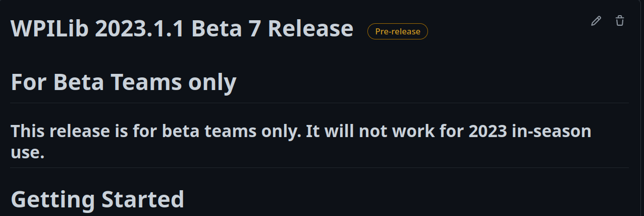Click the word Started in the bottom heading
Screen dimensions: 644x216
(143, 199)
